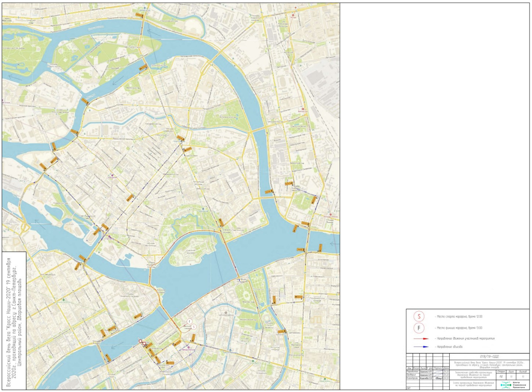The image size is (532, 392).
Task: Click the 'Н.контроль' row label
Action: pyautogui.click(x=412, y=378)
